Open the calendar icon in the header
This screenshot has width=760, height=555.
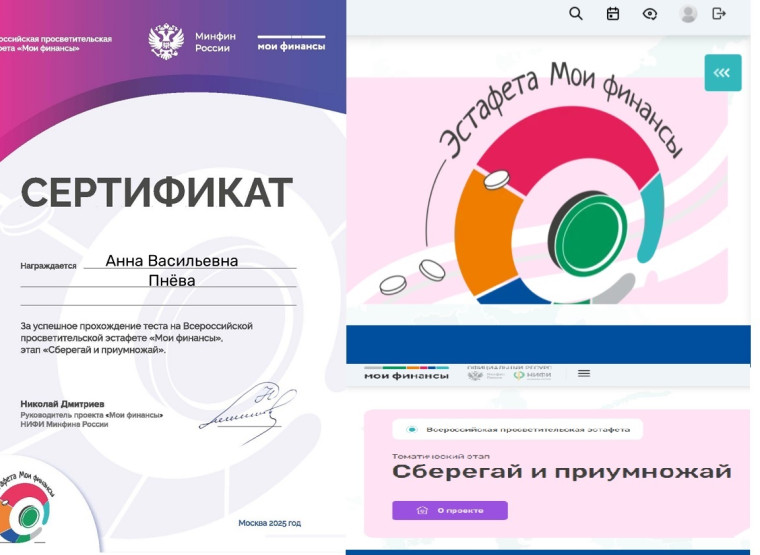click(x=613, y=14)
